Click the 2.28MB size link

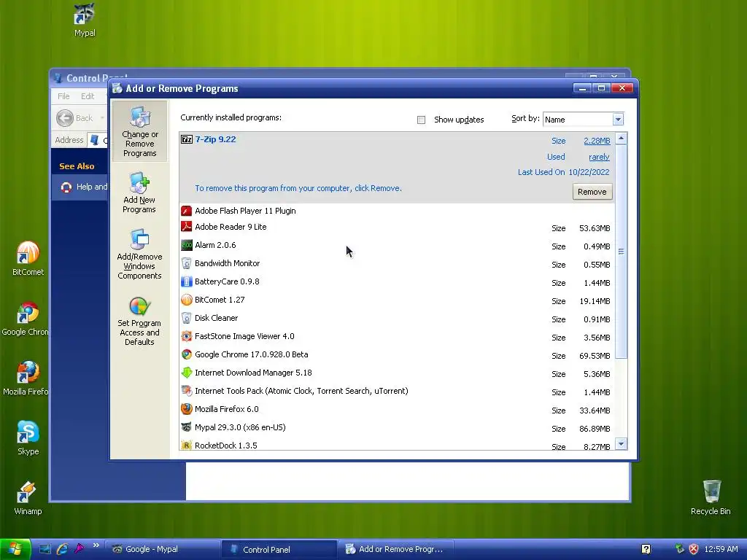(x=597, y=141)
